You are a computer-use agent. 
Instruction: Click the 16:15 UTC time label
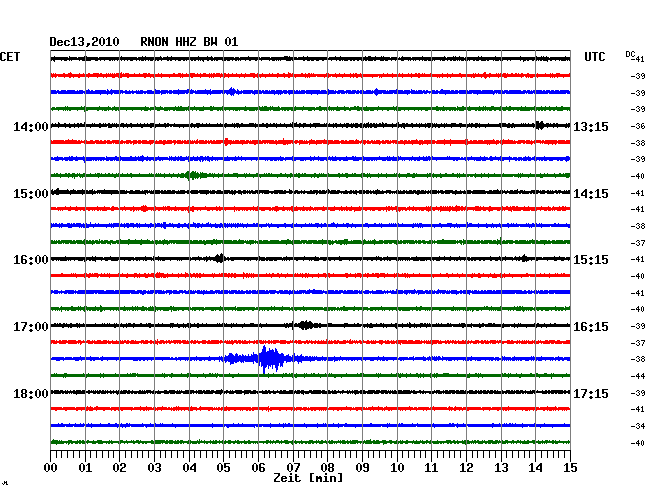591,327
